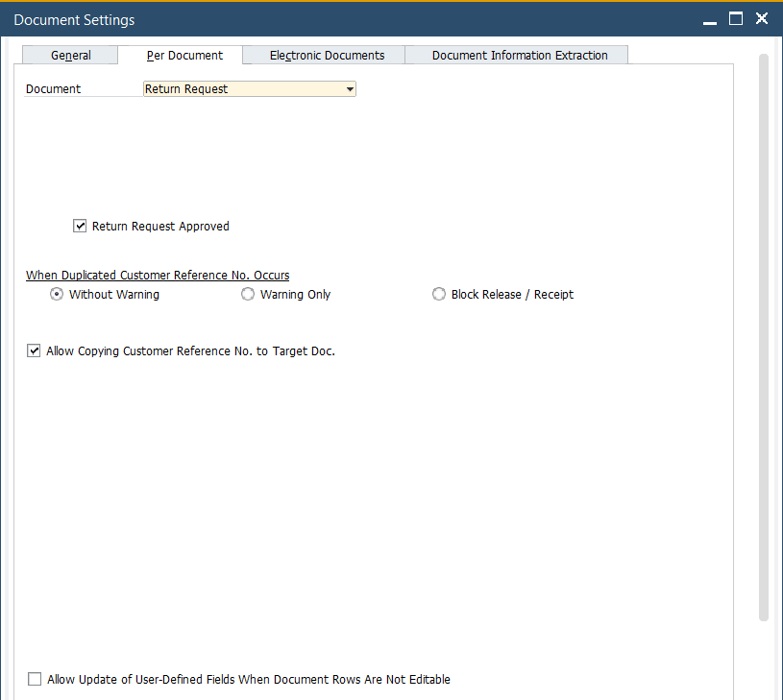
Task: Click the Document field label
Action: pos(54,89)
